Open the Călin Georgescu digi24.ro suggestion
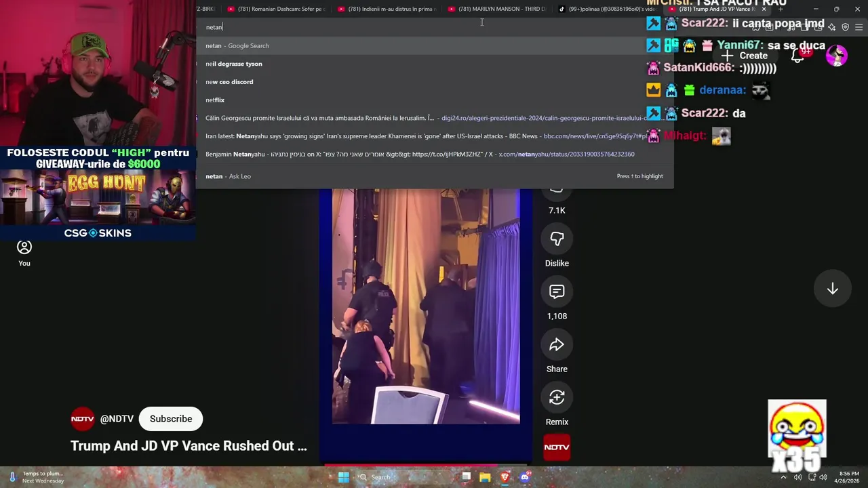The image size is (868, 488). click(x=435, y=118)
